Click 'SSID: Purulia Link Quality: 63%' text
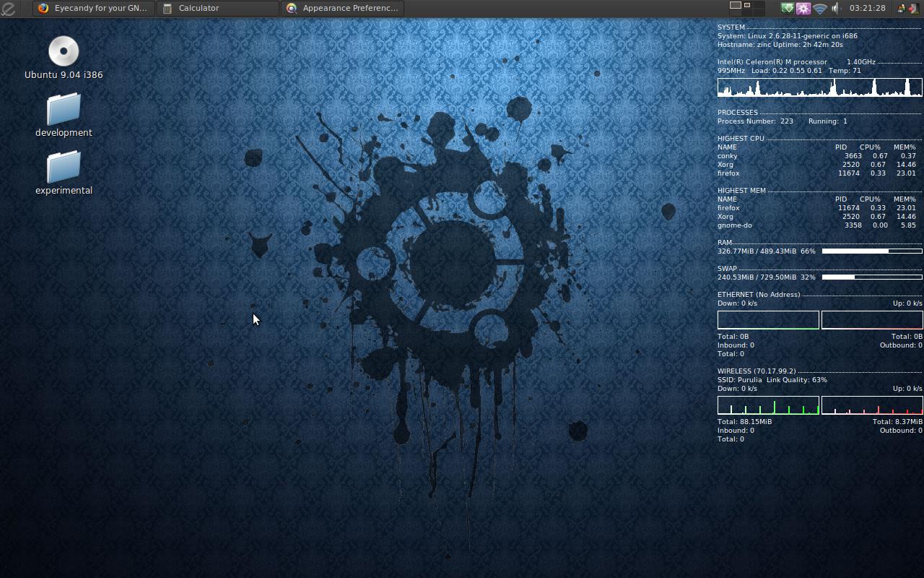This screenshot has height=578, width=924. click(772, 380)
